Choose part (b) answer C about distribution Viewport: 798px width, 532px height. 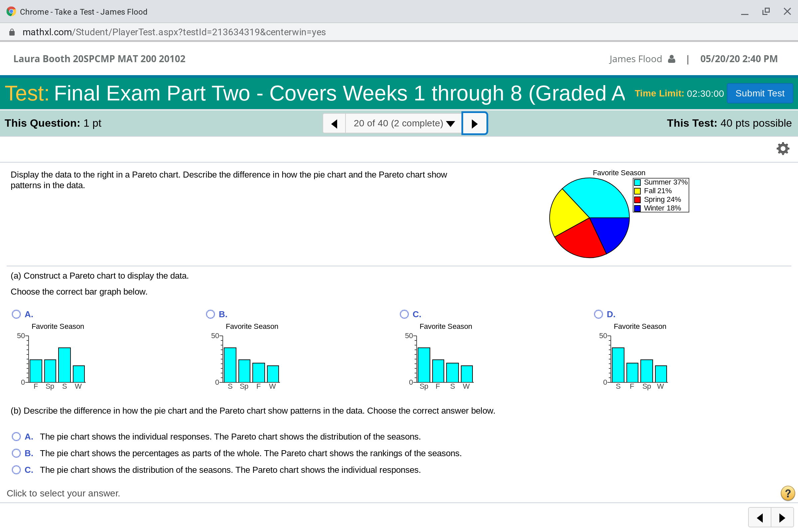tap(16, 470)
